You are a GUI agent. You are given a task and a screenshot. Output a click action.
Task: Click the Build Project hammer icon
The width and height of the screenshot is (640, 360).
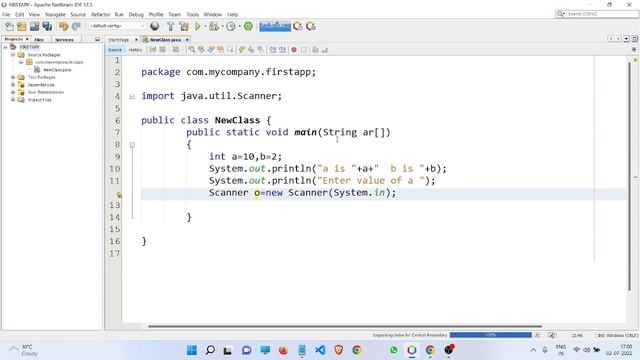(x=171, y=27)
